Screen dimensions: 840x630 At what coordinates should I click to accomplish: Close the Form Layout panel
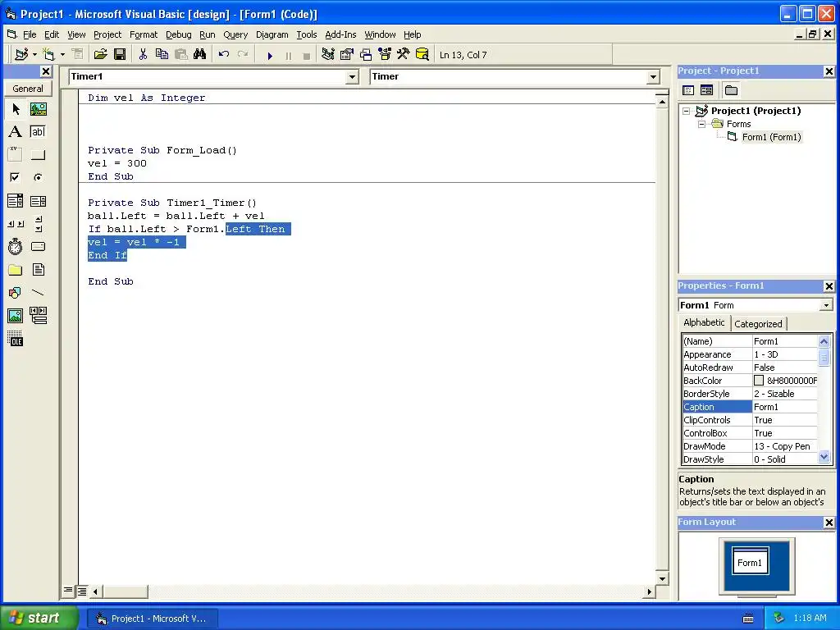pyautogui.click(x=829, y=523)
